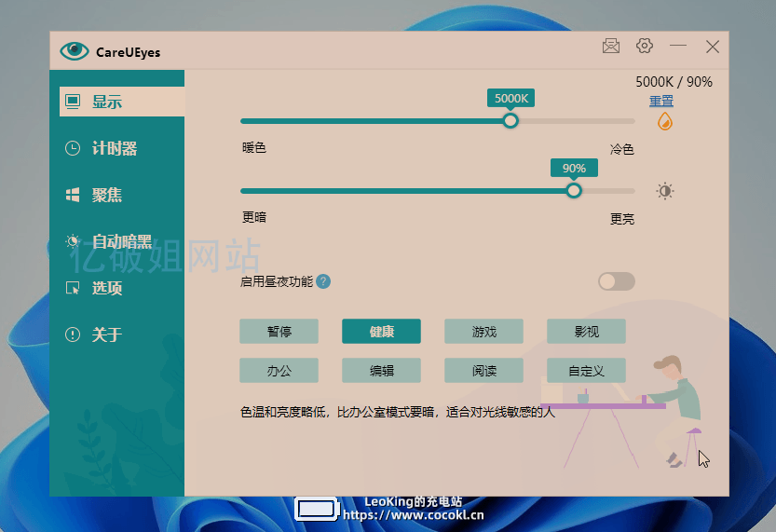Select the 办公 mode button
The width and height of the screenshot is (776, 532).
tap(279, 370)
